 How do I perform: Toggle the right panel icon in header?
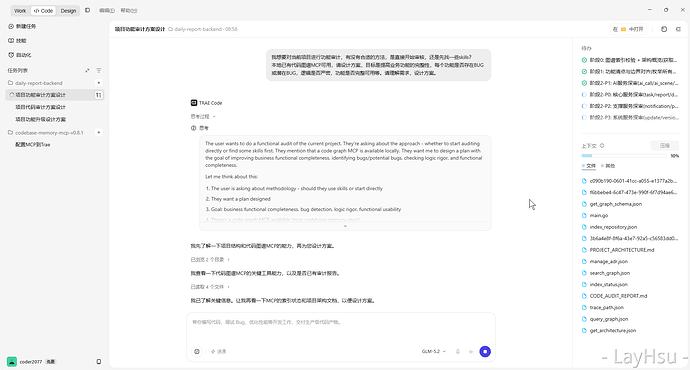pyautogui.click(x=679, y=29)
